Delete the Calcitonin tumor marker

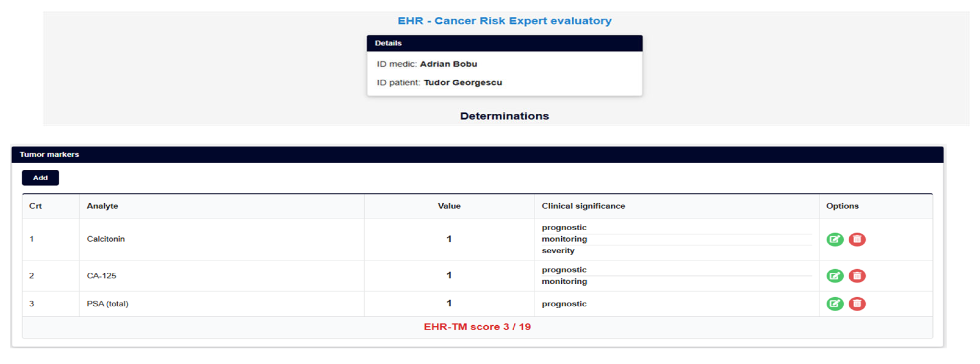tap(857, 239)
